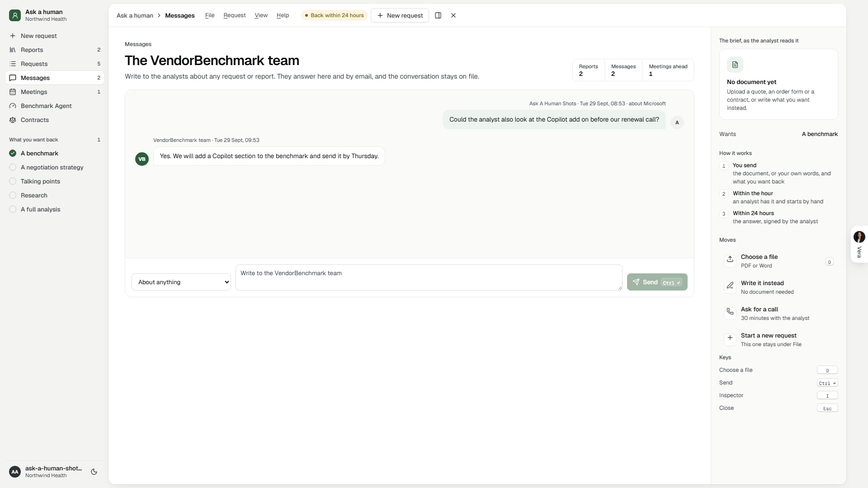Viewport: 868px width, 488px height.
Task: Click the chevron in the breadcrumb
Action: click(159, 15)
